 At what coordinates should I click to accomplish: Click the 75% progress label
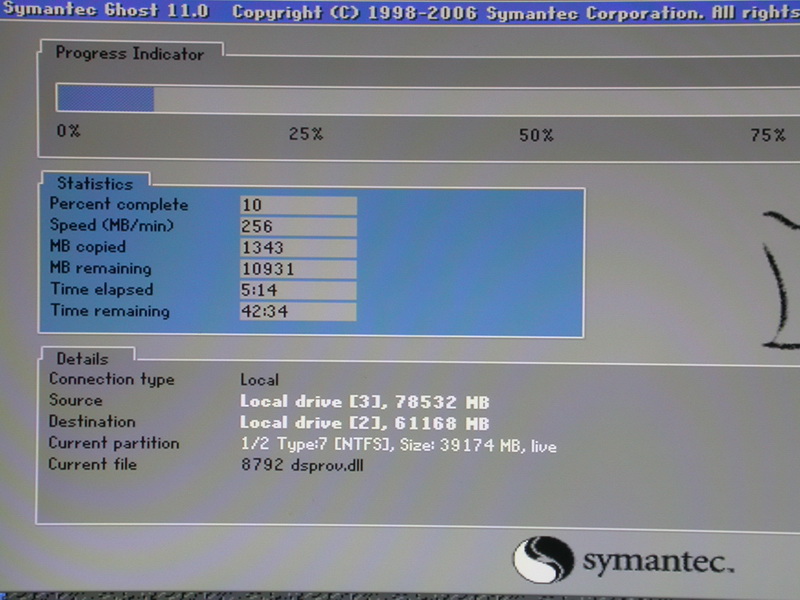767,135
